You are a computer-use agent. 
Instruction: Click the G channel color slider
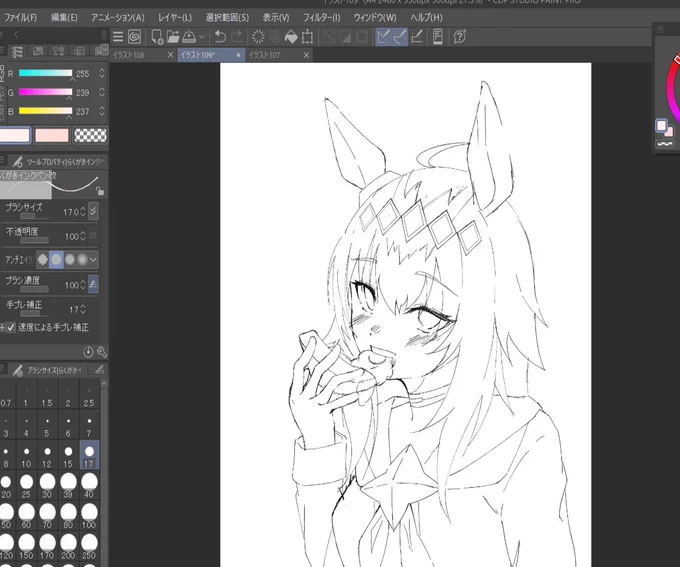(45, 92)
